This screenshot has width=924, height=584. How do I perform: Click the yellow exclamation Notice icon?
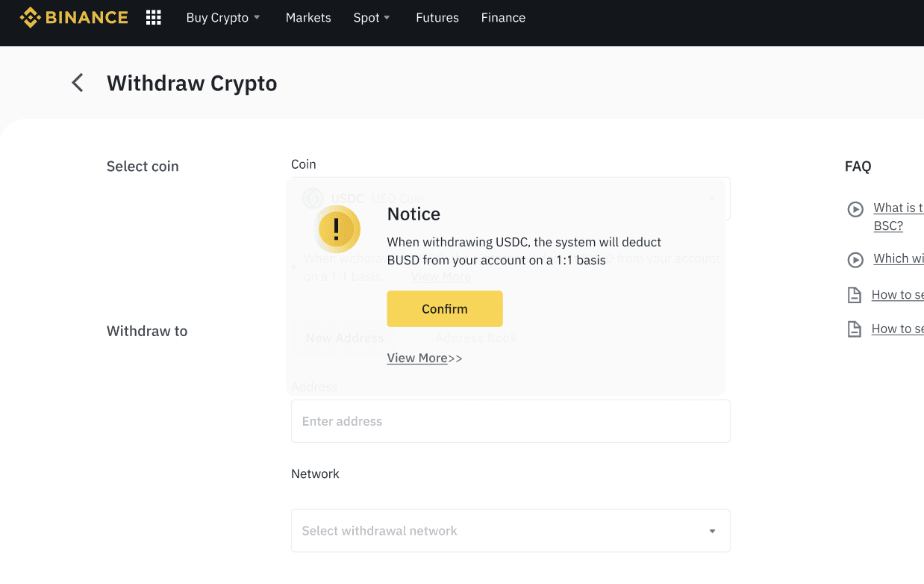click(339, 229)
